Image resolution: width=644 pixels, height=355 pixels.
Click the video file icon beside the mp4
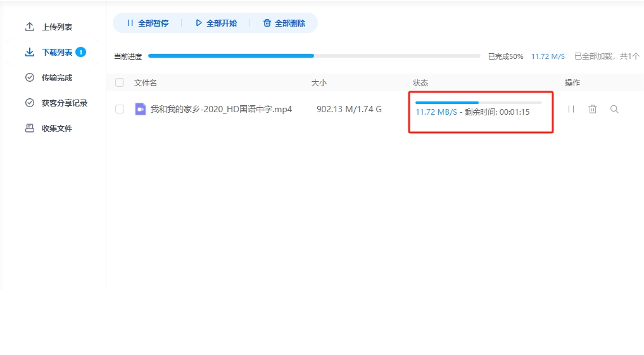pyautogui.click(x=141, y=109)
